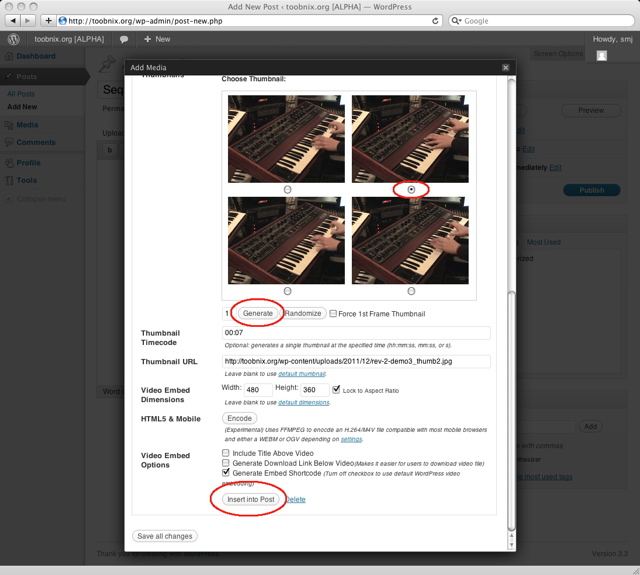Select the top-right thumbnail radio button
The image size is (640, 575).
click(x=411, y=189)
